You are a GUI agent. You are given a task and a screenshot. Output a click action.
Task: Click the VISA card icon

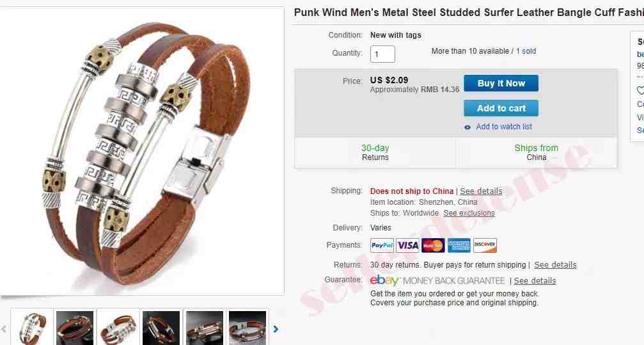[407, 246]
